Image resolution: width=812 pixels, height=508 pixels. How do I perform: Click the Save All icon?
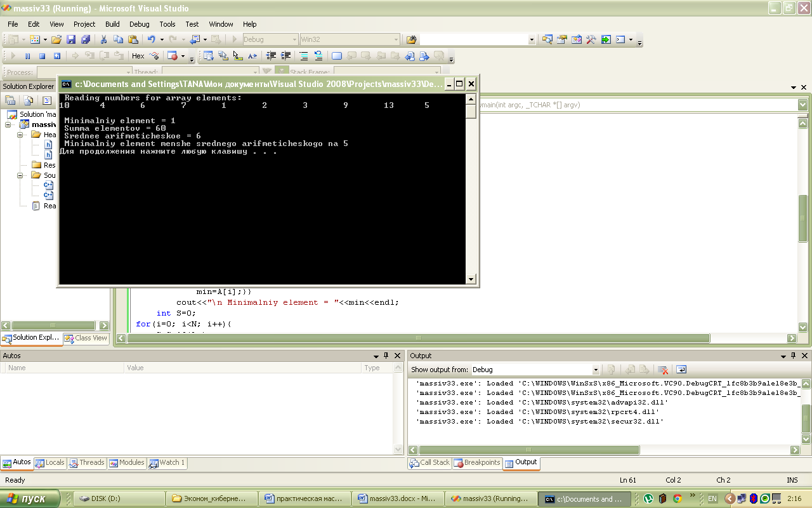[x=86, y=39]
